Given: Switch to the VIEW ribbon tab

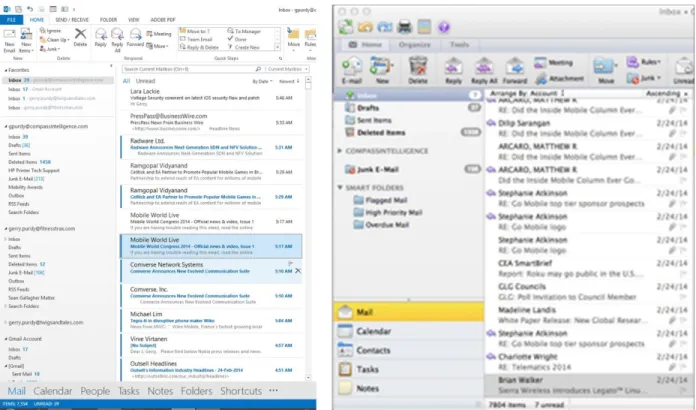Looking at the screenshot, I should coord(134,20).
